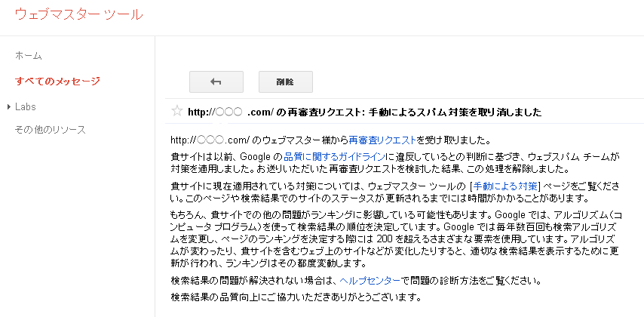The height and width of the screenshot is (317, 644).
Task: Follow the 品質に関するガイドライン link
Action: (334, 157)
